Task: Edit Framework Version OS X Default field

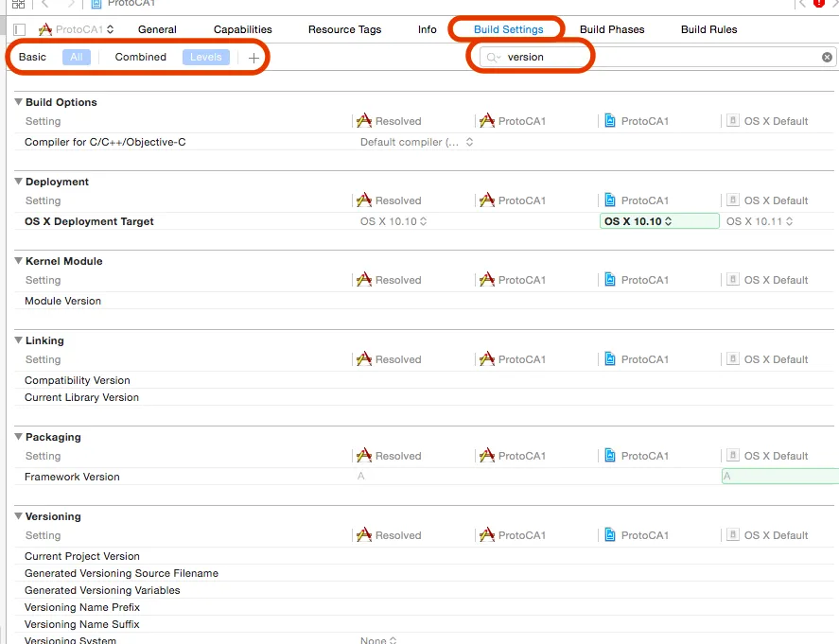Action: click(x=780, y=476)
